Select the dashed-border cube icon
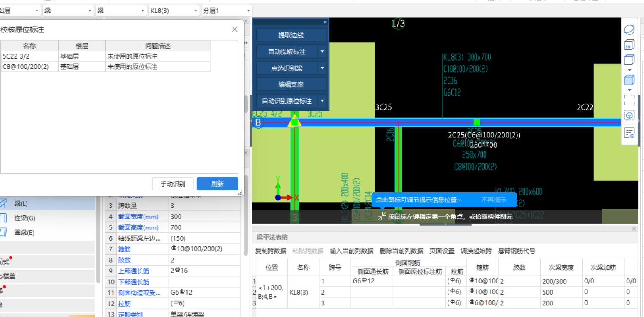The height and width of the screenshot is (317, 644). pos(629,115)
